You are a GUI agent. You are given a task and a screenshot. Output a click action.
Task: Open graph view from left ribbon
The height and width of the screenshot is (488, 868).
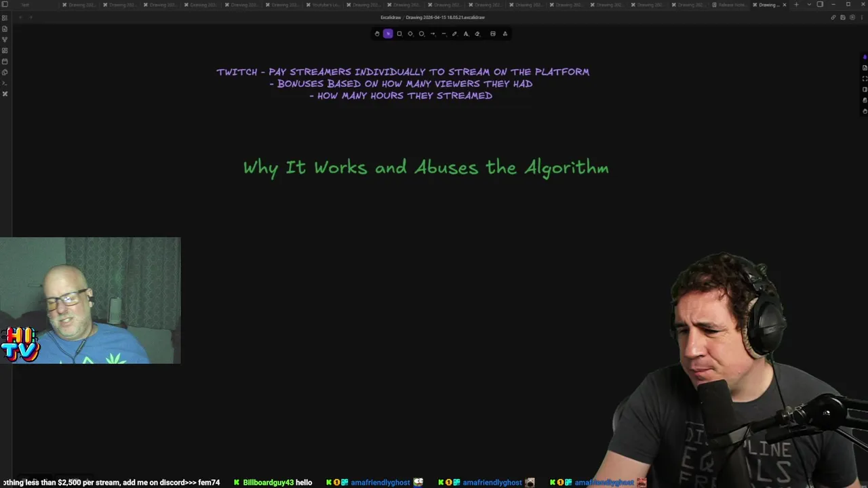(x=5, y=40)
